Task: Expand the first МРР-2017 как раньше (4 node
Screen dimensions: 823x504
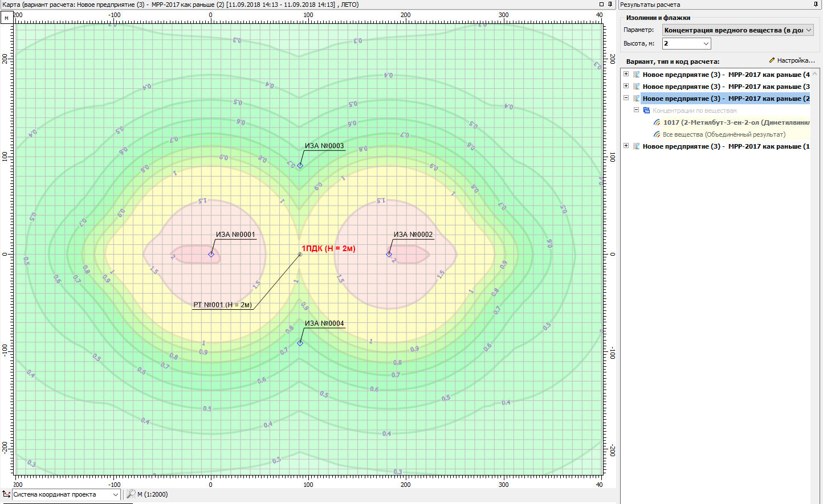Action: click(626, 74)
